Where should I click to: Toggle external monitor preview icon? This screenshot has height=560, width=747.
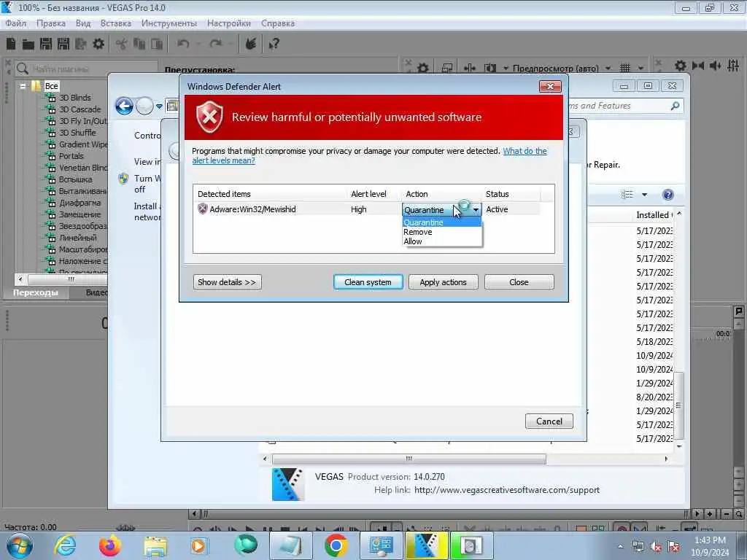click(447, 68)
